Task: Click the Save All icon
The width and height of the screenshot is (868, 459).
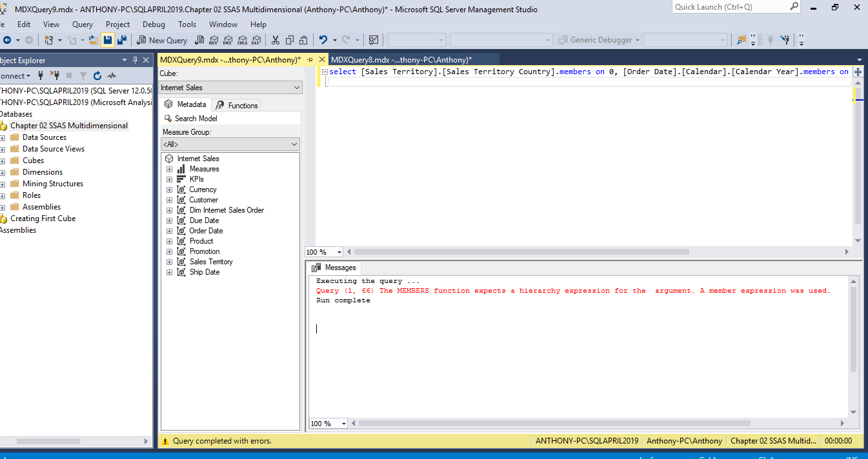Action: click(121, 40)
